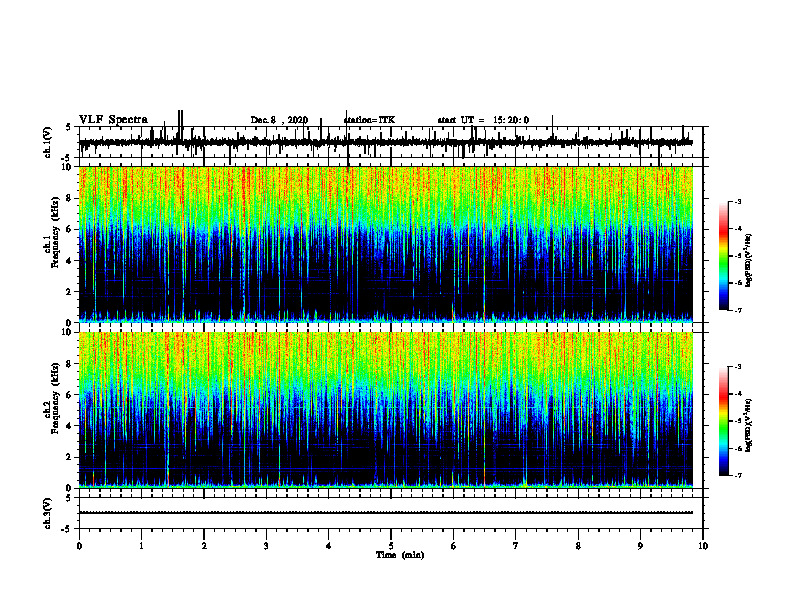Screen dimensions: 792x612
Task: Select the "start UT = 15:20: 0" text
Action: 483,120
